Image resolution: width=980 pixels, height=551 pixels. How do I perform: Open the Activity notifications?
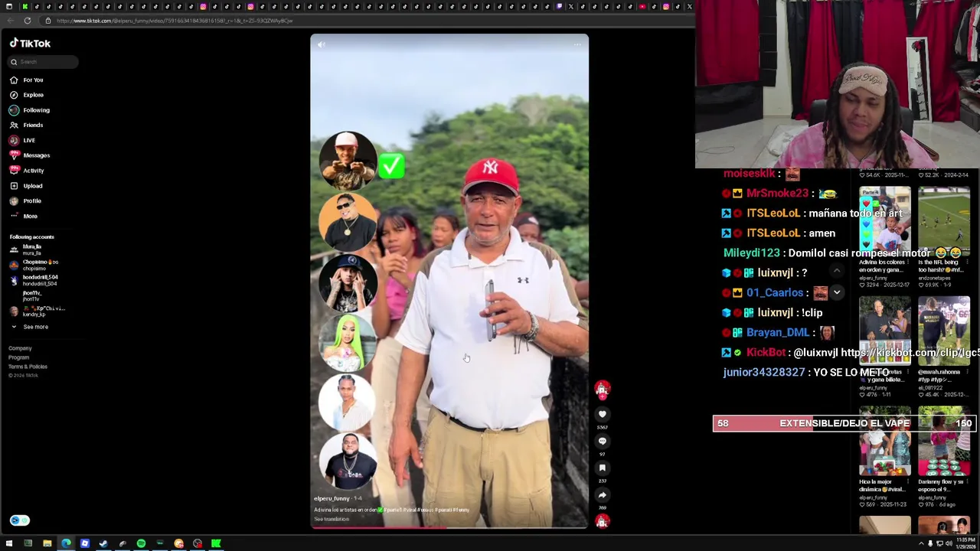pos(27,171)
